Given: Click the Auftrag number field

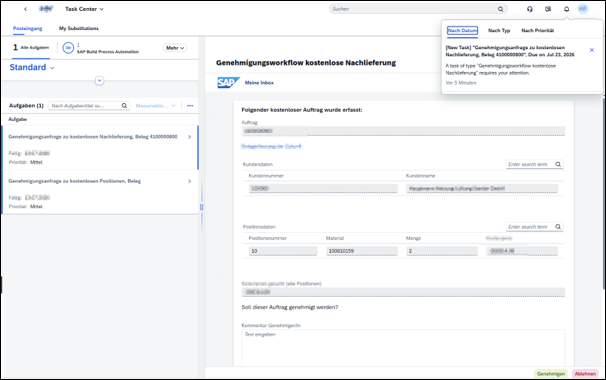Looking at the screenshot, I should [403, 131].
